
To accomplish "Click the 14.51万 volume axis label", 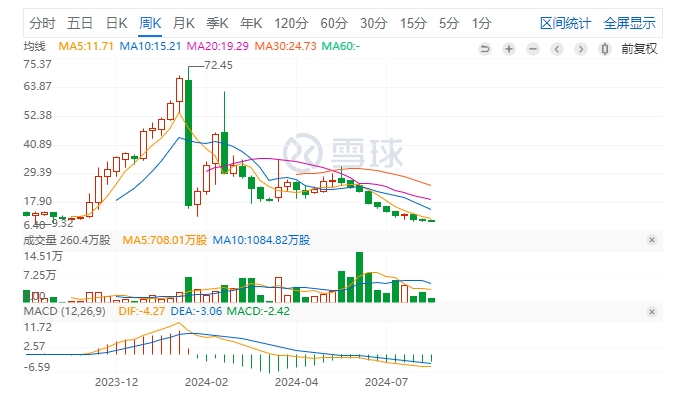I will 43,256.
